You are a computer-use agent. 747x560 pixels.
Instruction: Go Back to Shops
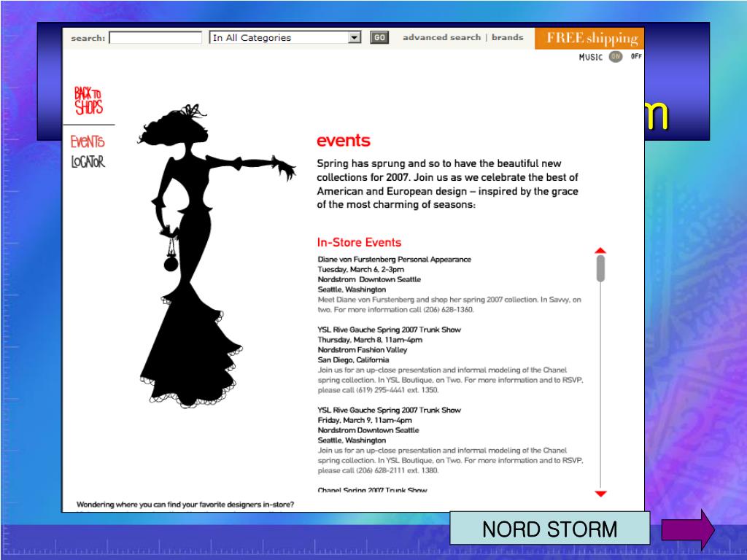88,101
